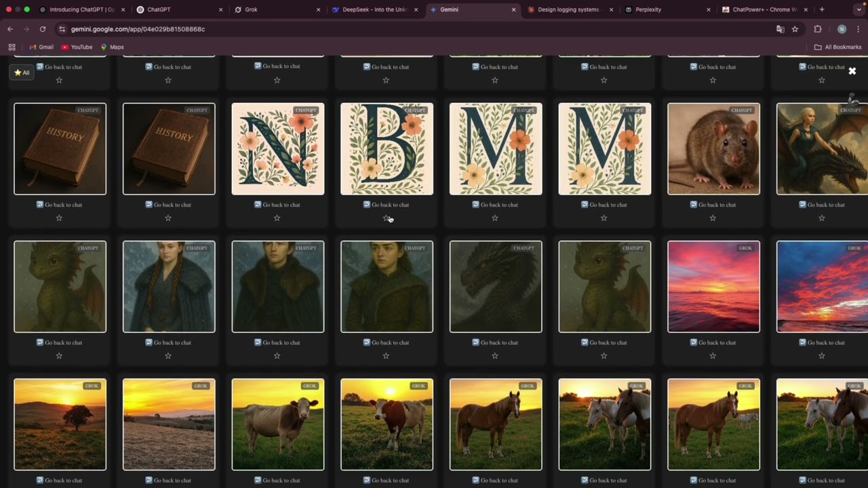Go back to chat under braided woman portrait

click(168, 342)
